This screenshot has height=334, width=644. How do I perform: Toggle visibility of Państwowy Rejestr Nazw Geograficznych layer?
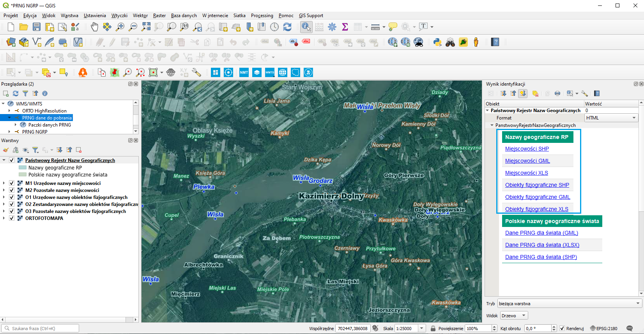12,160
